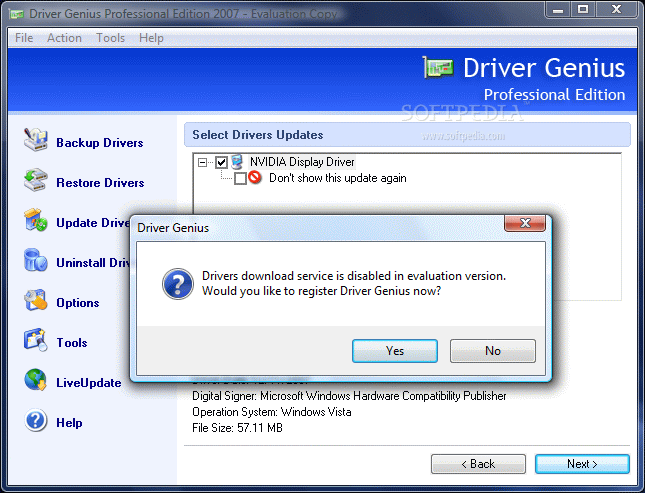Open Tools label in sidebar
The image size is (645, 493).
pos(72,343)
